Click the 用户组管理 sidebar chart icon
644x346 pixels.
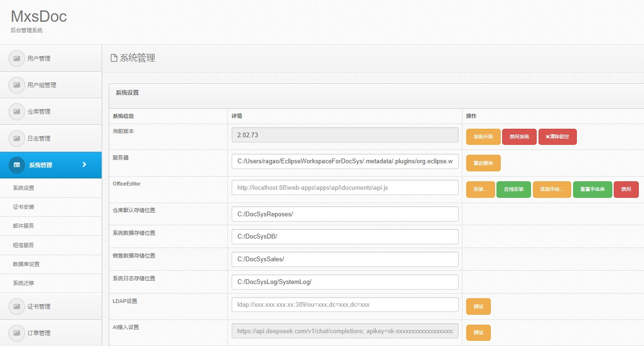coord(17,85)
